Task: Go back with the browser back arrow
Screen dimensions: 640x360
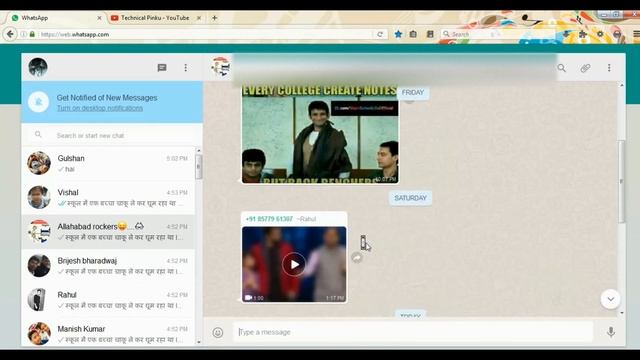Action: 10,34
